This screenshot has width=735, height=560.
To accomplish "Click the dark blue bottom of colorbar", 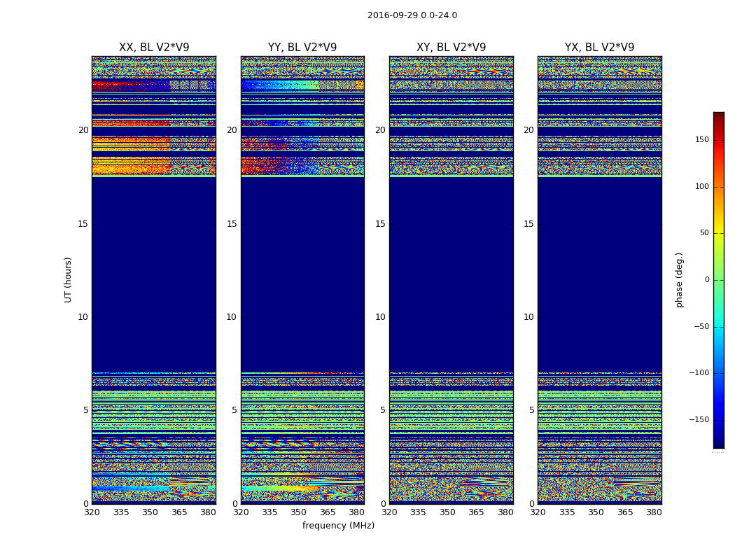I will 718,443.
